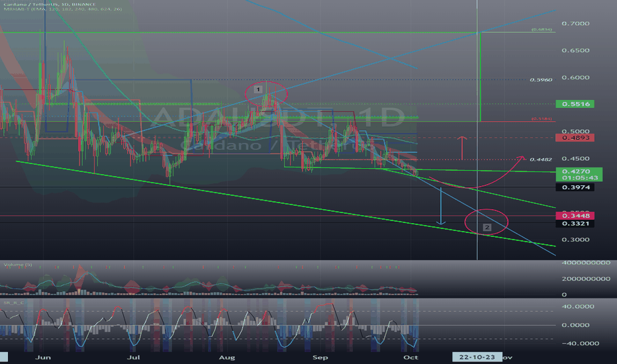Click the 22-10-23 date marker

[477, 357]
